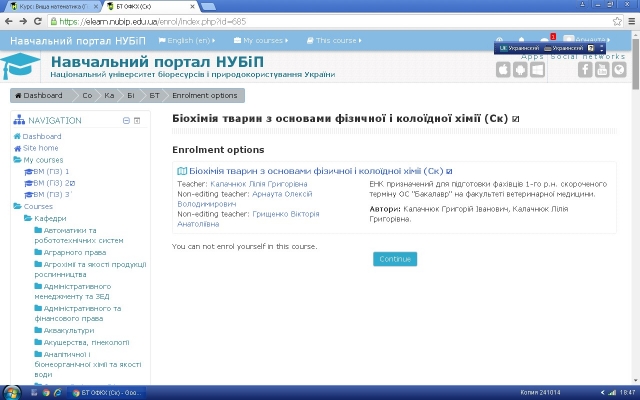Screen dimensions: 640x400
Task: Collapse the Кафедри tree folder
Action: [28, 218]
